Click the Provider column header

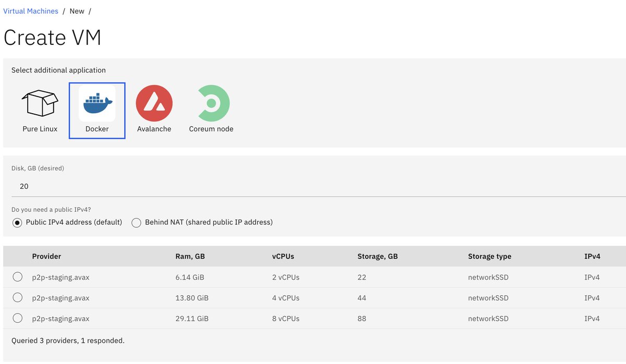pos(46,256)
